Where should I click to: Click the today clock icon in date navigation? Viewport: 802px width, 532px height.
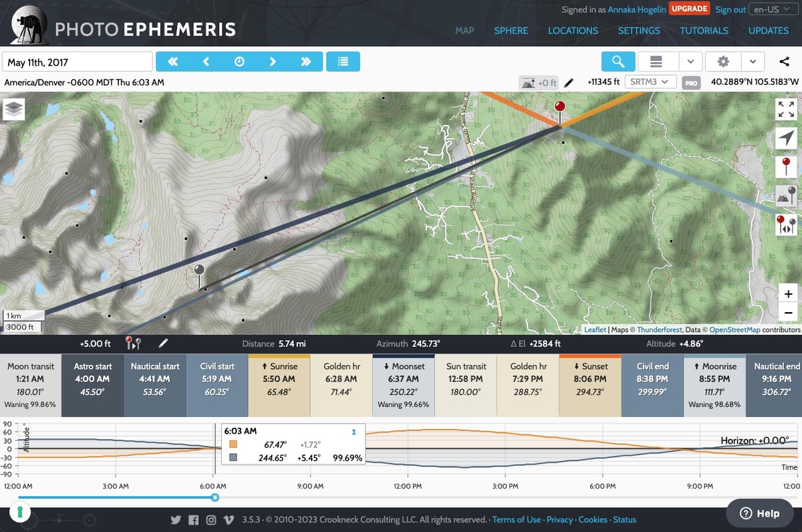(239, 61)
